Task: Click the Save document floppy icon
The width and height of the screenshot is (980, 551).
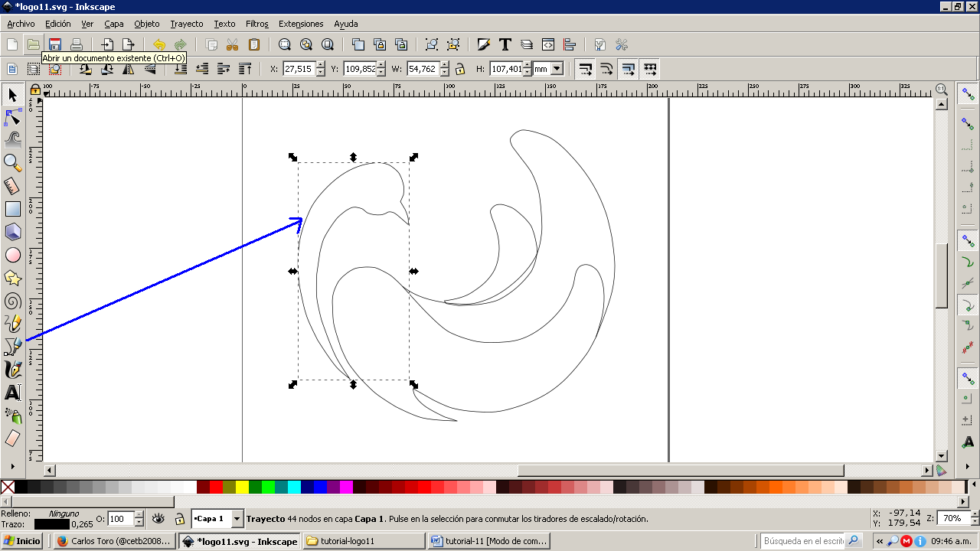Action: (x=54, y=44)
